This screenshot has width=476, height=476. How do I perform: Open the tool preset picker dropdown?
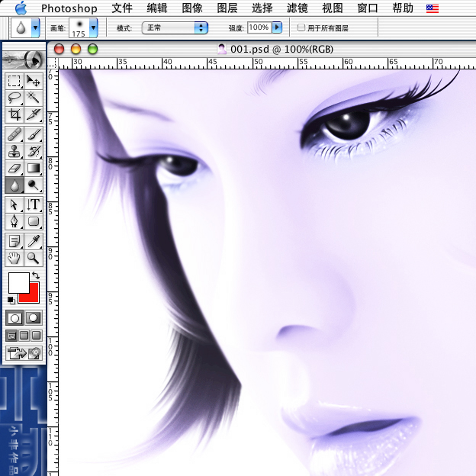pos(36,27)
